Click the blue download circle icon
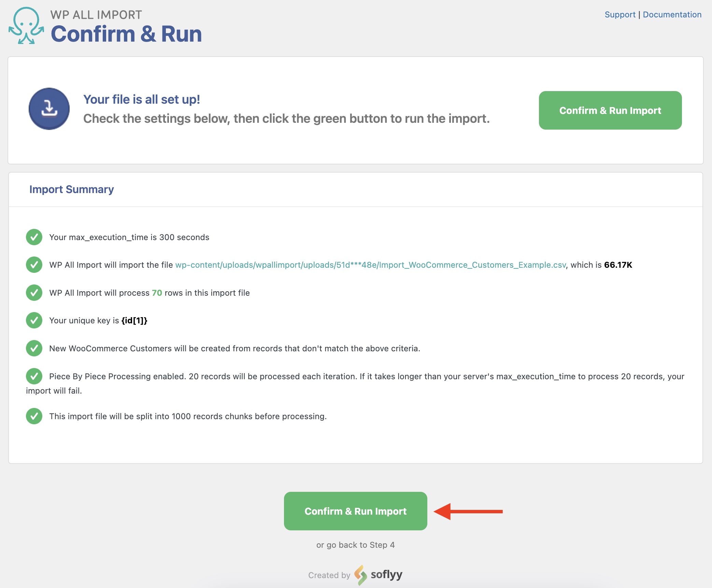Screen dimensions: 712x588 click(x=49, y=109)
